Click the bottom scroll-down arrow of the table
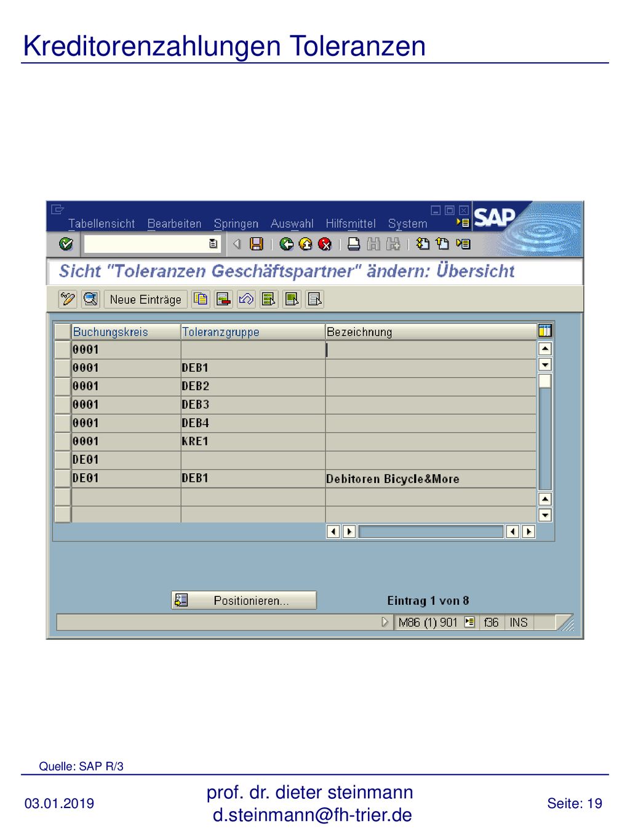The height and width of the screenshot is (840, 630). [x=545, y=515]
